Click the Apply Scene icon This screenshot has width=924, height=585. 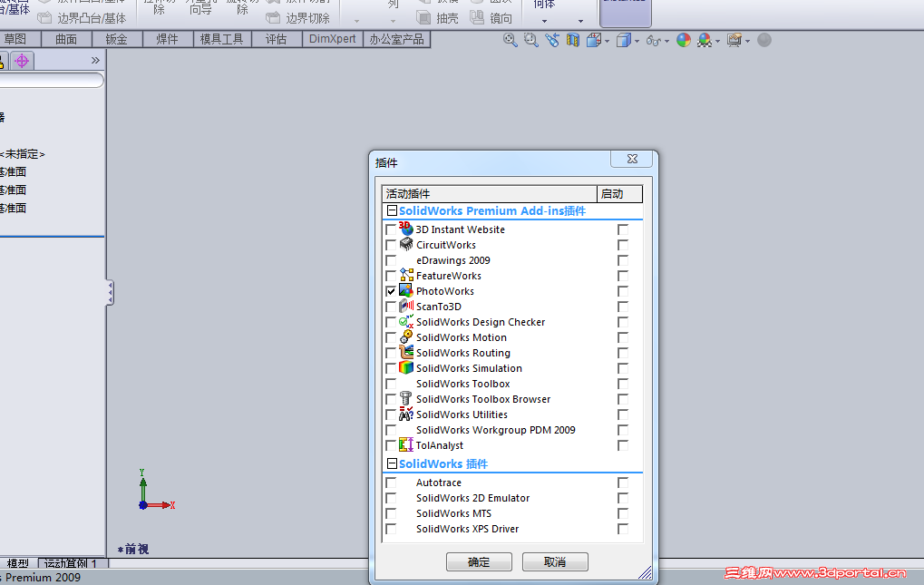(x=705, y=40)
